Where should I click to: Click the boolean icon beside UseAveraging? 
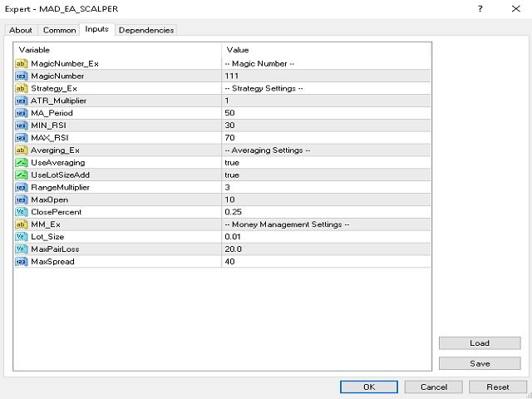coord(22,163)
